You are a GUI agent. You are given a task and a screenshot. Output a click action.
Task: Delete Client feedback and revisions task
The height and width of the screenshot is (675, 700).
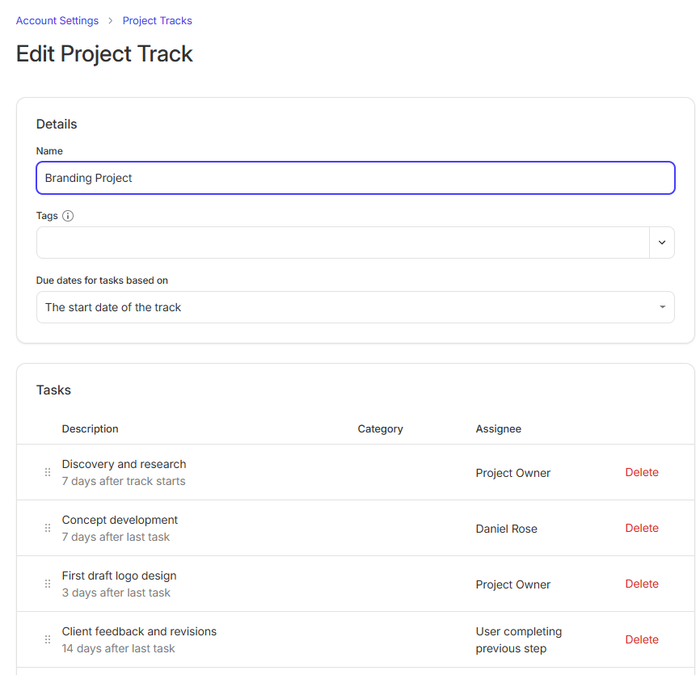pyautogui.click(x=641, y=639)
